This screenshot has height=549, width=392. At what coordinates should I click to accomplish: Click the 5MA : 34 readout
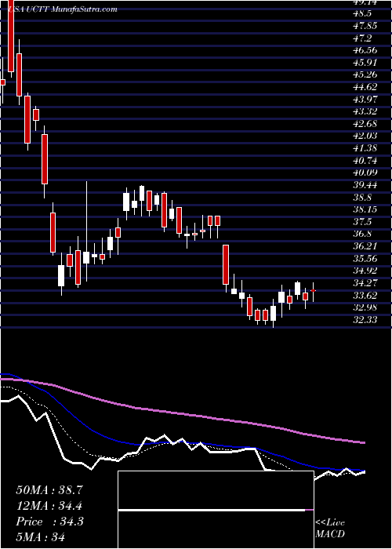click(41, 536)
